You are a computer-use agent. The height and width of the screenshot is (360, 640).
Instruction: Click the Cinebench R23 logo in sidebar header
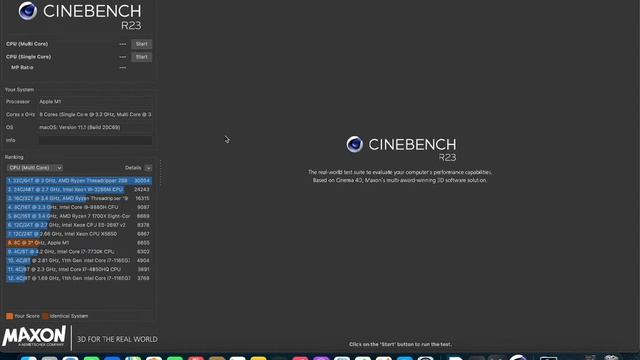click(80, 16)
